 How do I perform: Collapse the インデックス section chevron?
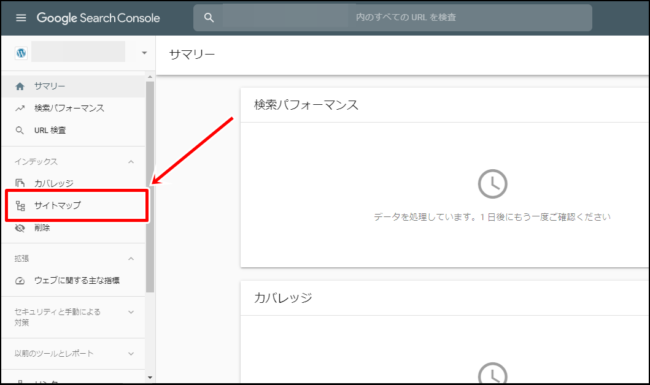point(131,162)
